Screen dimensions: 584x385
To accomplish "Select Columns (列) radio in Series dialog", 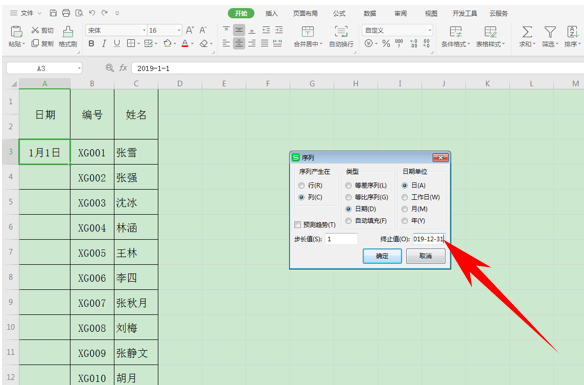I will click(x=301, y=197).
